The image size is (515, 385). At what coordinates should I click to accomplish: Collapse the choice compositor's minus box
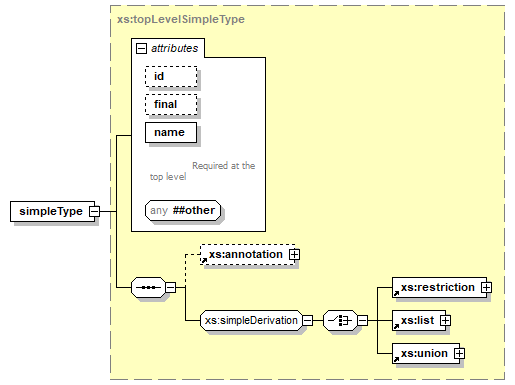point(363,321)
